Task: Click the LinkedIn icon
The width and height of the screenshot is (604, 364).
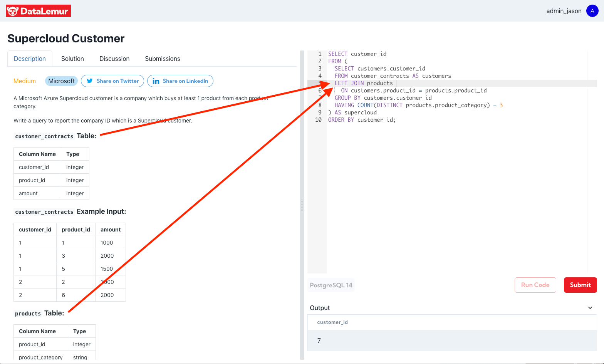Action: click(156, 81)
